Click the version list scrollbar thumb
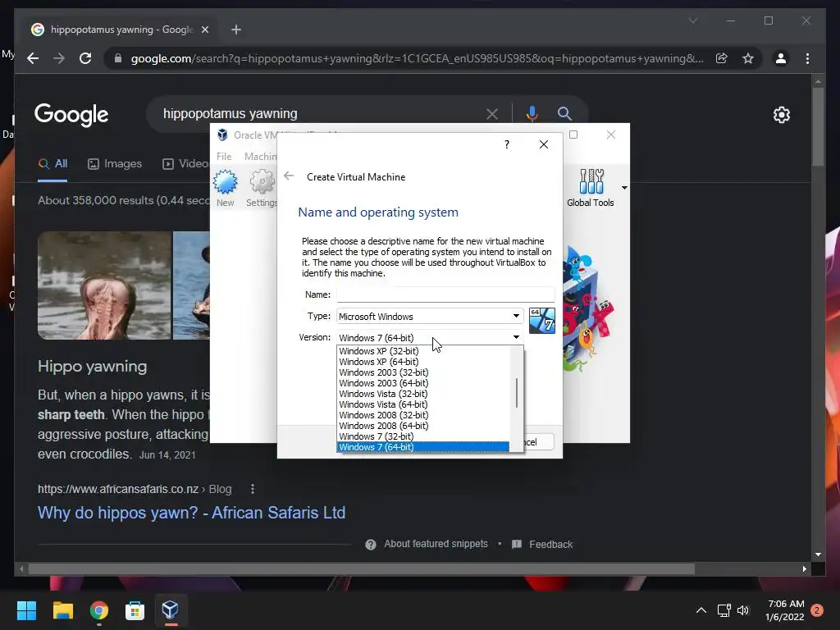 [x=517, y=393]
